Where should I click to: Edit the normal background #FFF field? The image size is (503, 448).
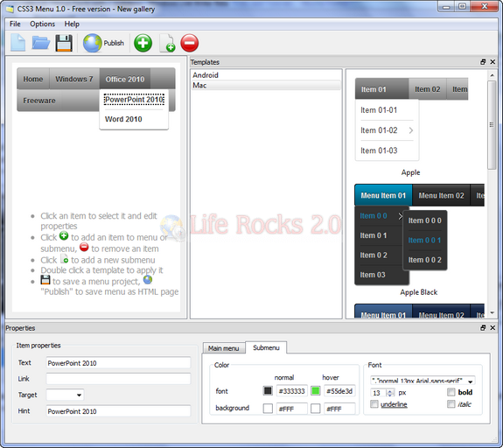[x=291, y=409]
